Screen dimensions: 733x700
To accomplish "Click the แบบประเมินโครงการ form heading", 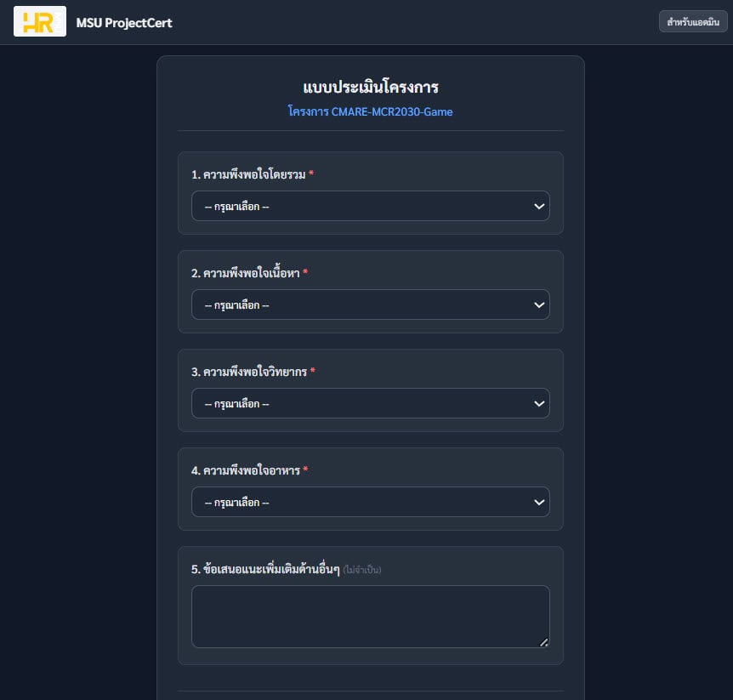I will [x=371, y=88].
